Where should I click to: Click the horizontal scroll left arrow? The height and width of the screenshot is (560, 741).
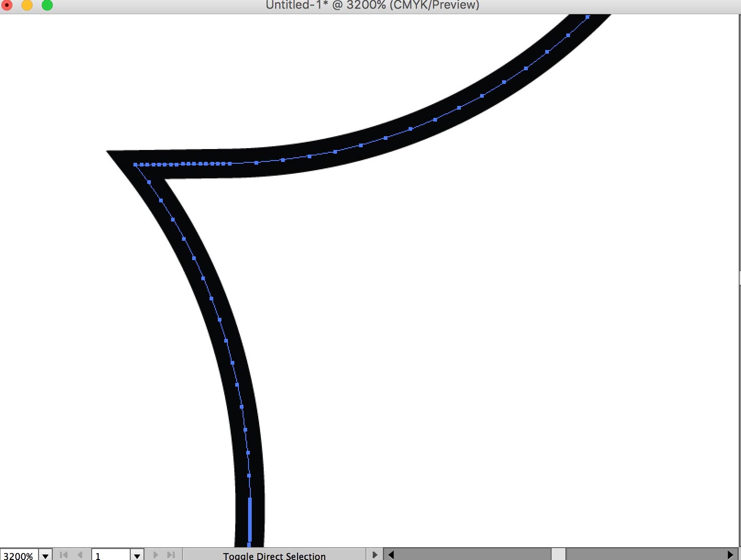click(x=391, y=555)
